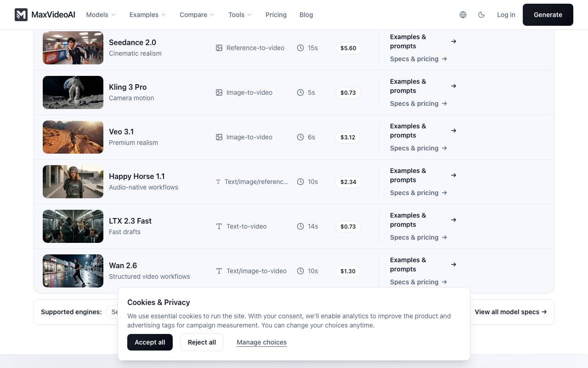Click the image icon in the Veo 3.1 row
The image size is (588, 368).
click(x=219, y=137)
